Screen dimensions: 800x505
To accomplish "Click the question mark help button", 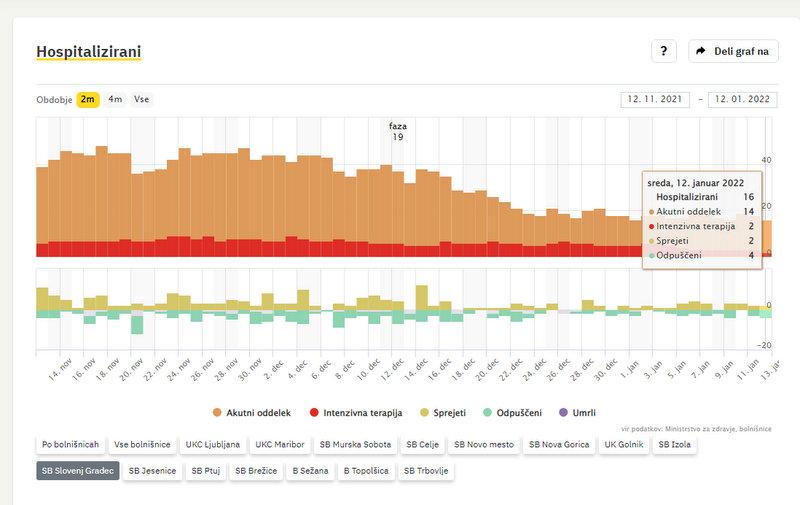I will click(x=664, y=51).
